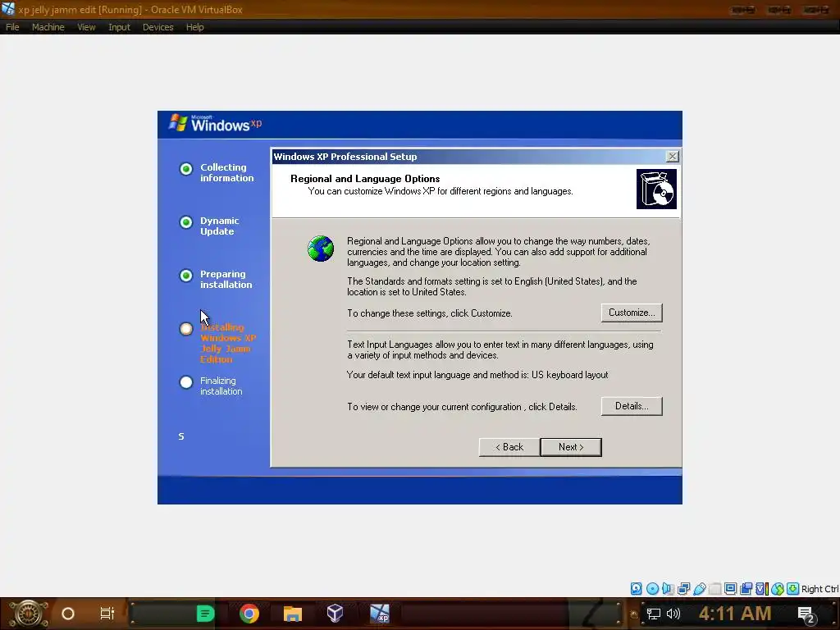Viewport: 840px width, 630px height.
Task: Click the audio status icon in VirtualBox
Action: click(668, 589)
